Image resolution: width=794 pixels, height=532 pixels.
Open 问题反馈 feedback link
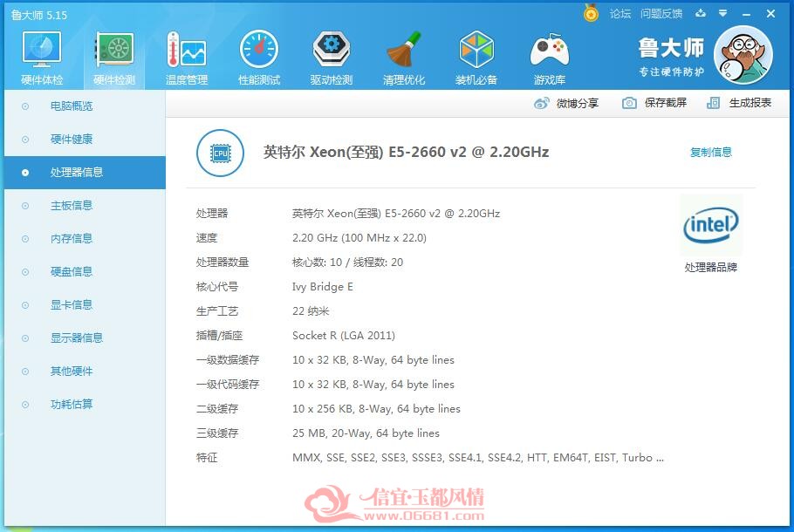pos(661,14)
